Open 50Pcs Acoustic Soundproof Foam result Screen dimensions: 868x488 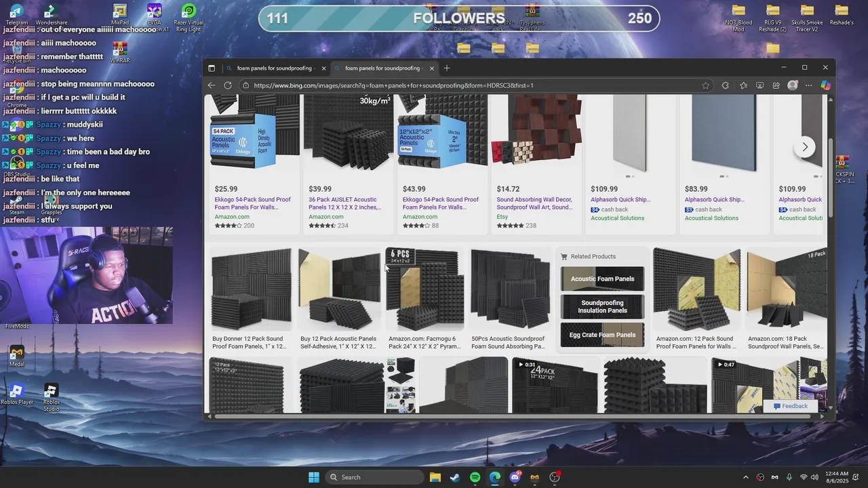point(508,342)
